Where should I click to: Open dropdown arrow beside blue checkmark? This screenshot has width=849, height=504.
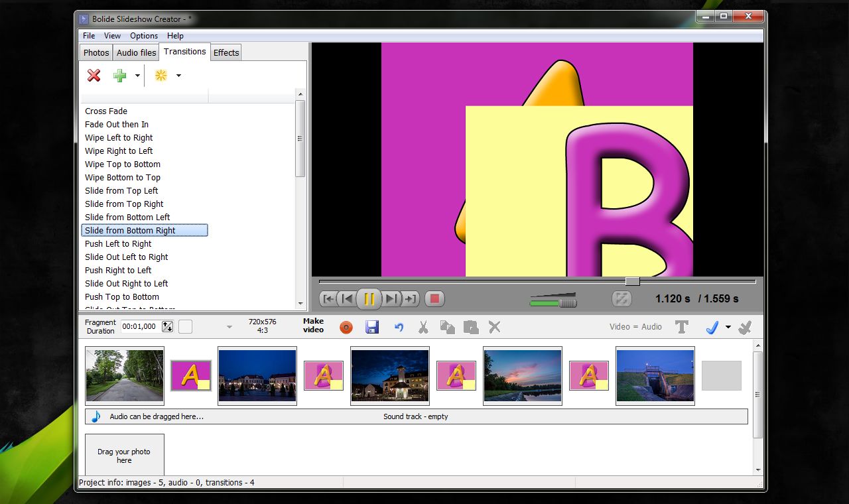728,327
